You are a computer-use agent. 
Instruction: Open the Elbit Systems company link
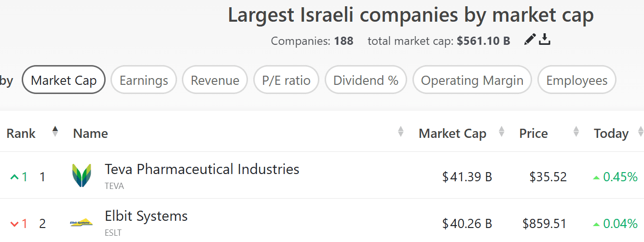click(146, 216)
